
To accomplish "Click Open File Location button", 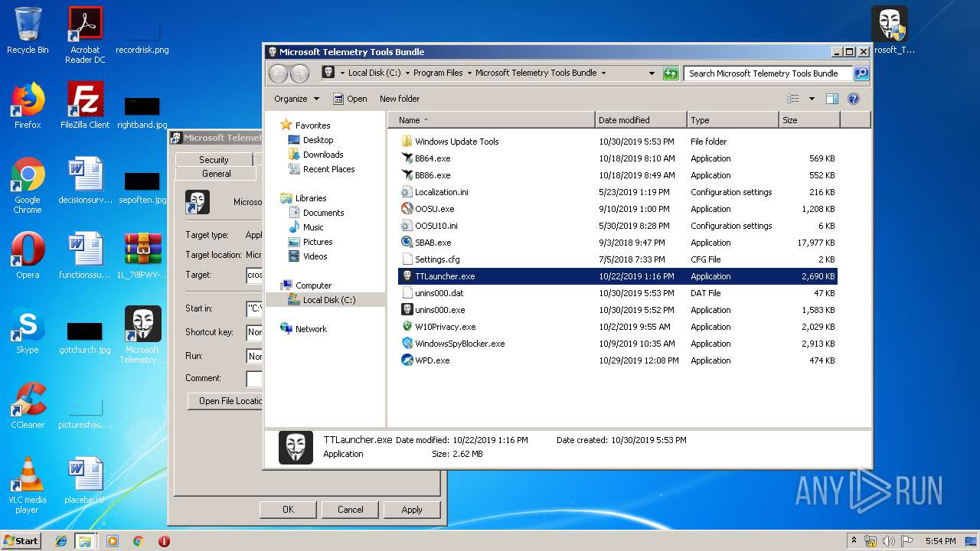I will (226, 401).
